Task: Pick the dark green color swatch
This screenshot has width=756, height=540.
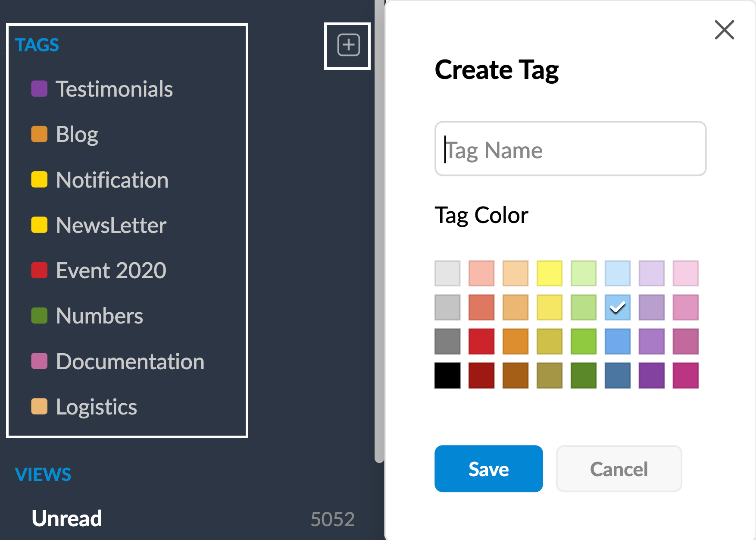Action: [x=584, y=375]
